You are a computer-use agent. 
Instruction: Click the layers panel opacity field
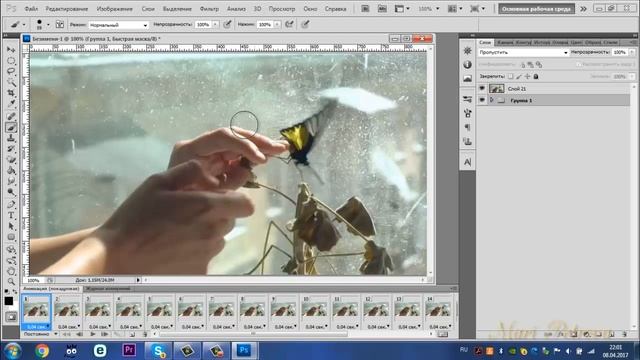tap(620, 52)
